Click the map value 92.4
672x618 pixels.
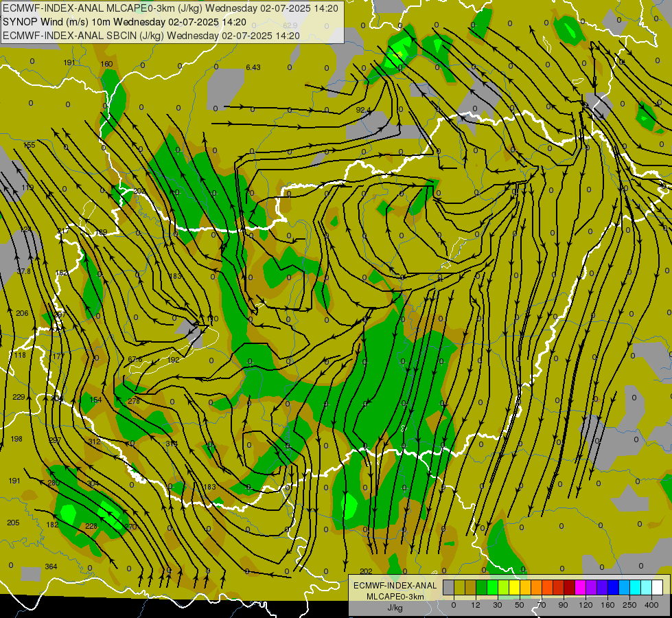pyautogui.click(x=363, y=110)
